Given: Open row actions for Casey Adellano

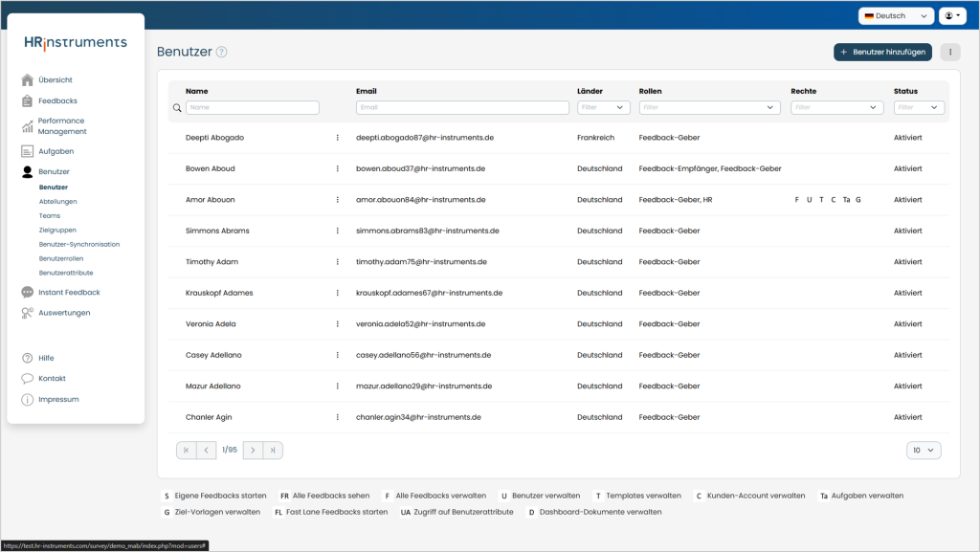Looking at the screenshot, I should (338, 355).
